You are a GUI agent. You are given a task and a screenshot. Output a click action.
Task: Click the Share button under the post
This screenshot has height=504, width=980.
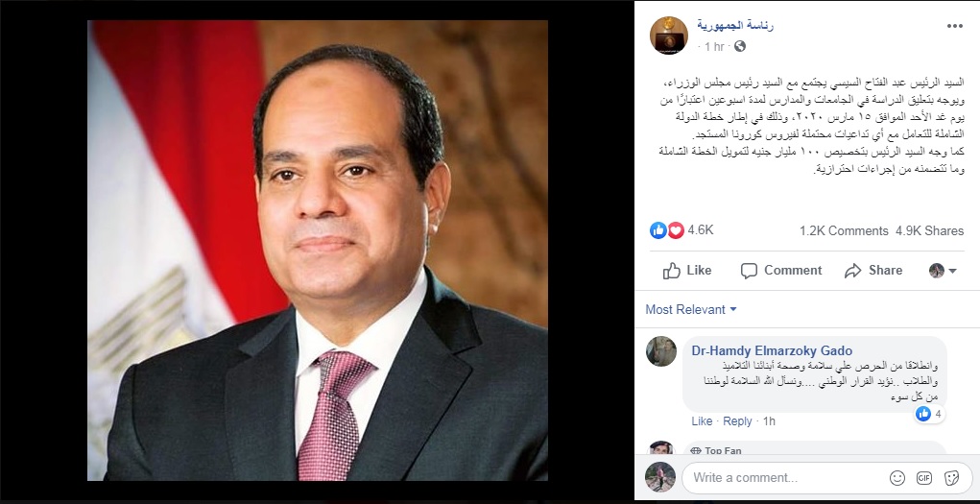click(873, 270)
